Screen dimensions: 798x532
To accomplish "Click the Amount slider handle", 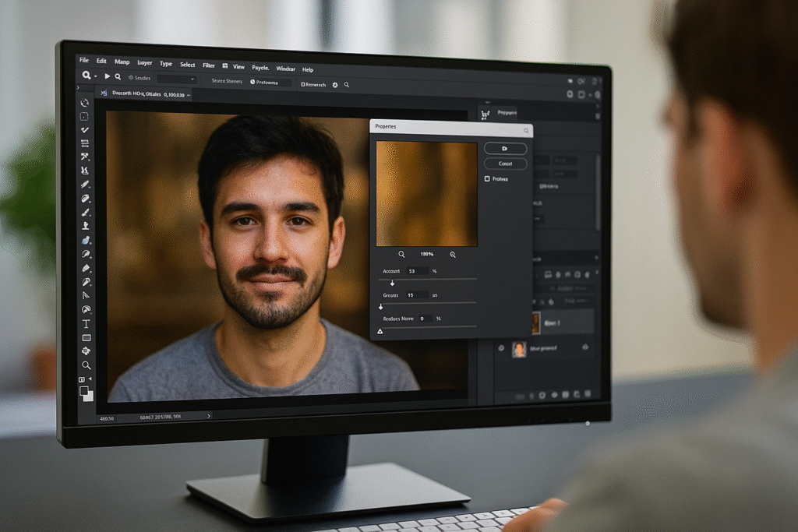I will point(392,284).
